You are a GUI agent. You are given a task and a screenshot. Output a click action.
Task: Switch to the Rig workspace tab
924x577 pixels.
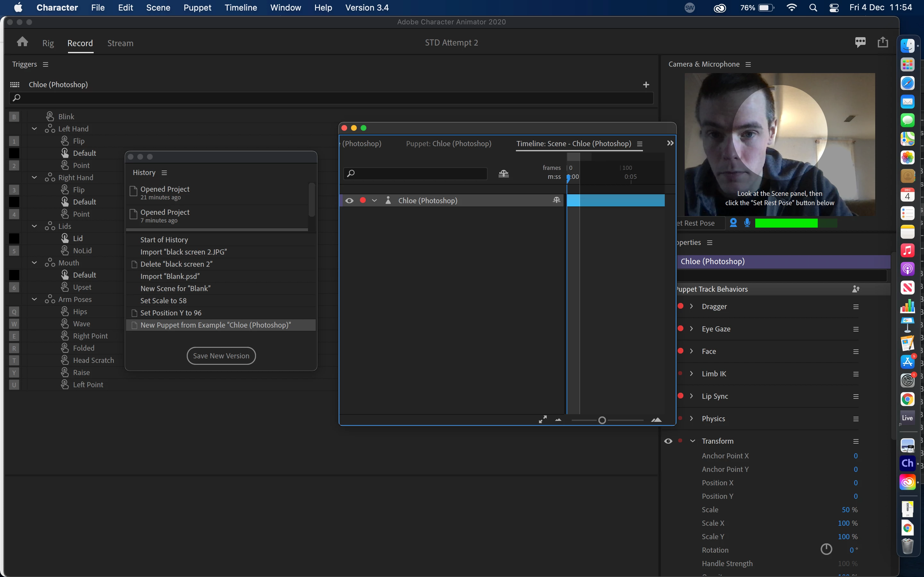coord(48,43)
